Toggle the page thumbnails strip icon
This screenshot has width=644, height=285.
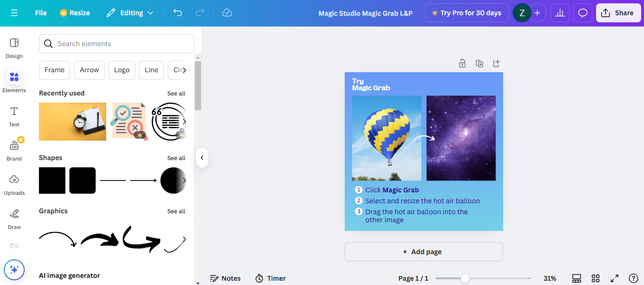pos(577,278)
